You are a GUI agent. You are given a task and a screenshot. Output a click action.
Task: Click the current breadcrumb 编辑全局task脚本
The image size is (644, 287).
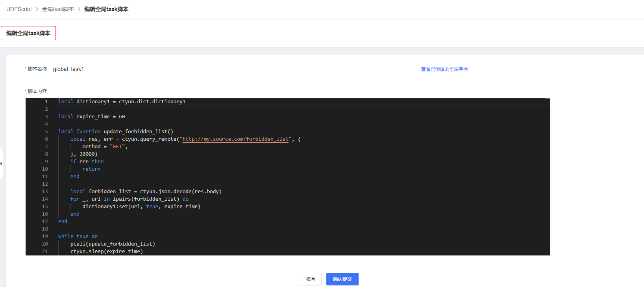pyautogui.click(x=106, y=9)
